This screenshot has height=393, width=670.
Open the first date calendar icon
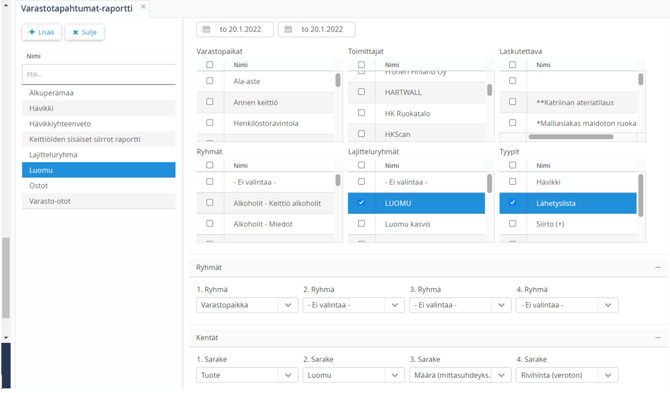tap(206, 29)
